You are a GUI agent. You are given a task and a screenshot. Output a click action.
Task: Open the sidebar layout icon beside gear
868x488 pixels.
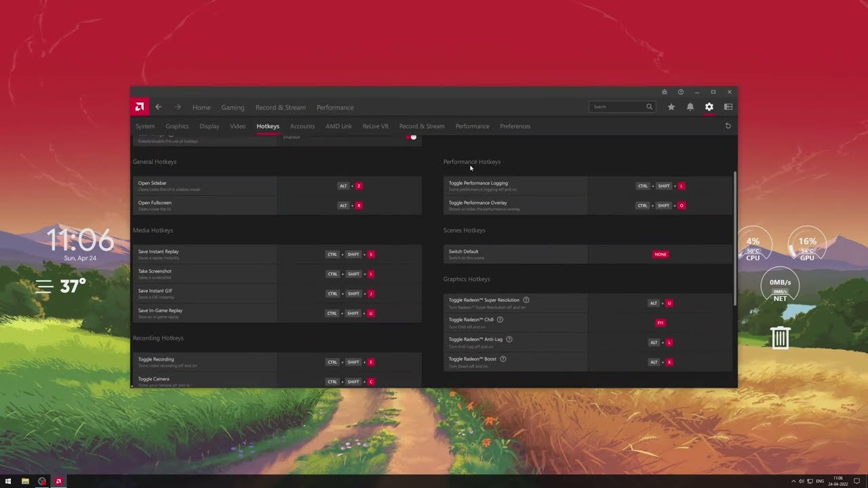tap(728, 106)
